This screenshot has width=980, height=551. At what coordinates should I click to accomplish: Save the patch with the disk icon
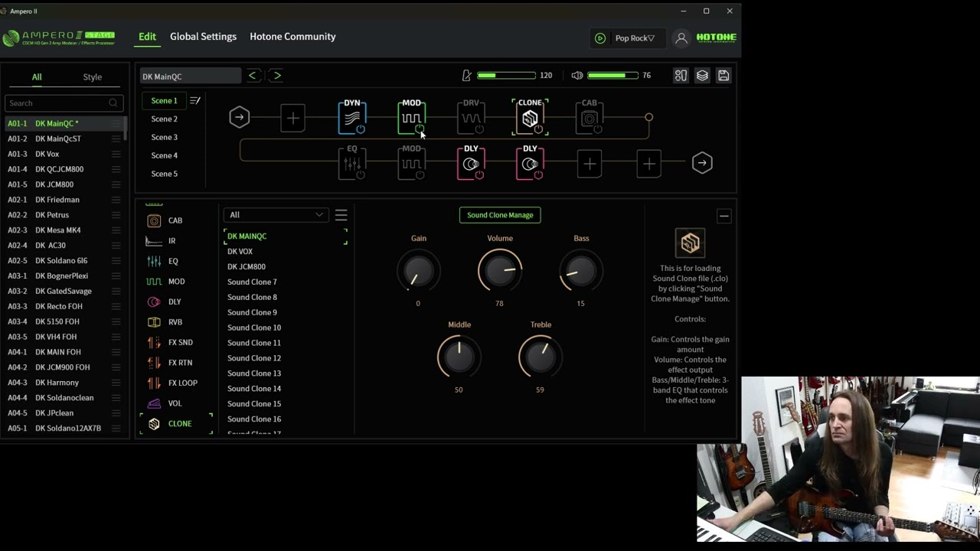coord(724,75)
